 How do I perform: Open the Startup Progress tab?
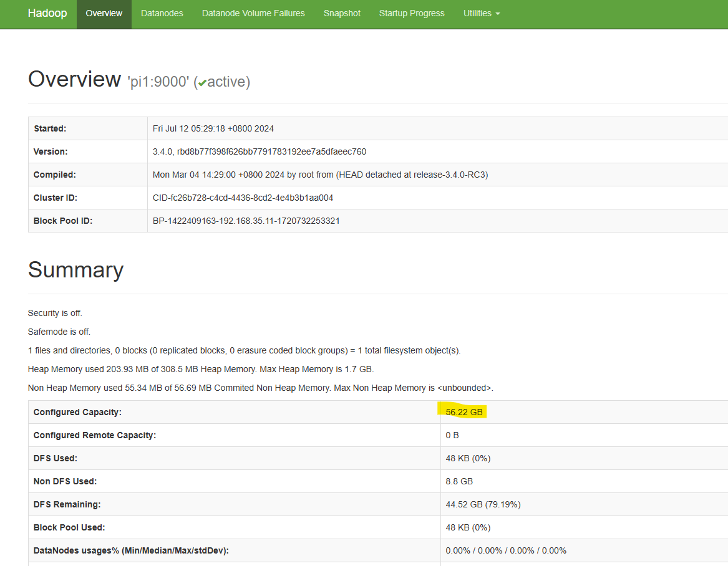(412, 14)
